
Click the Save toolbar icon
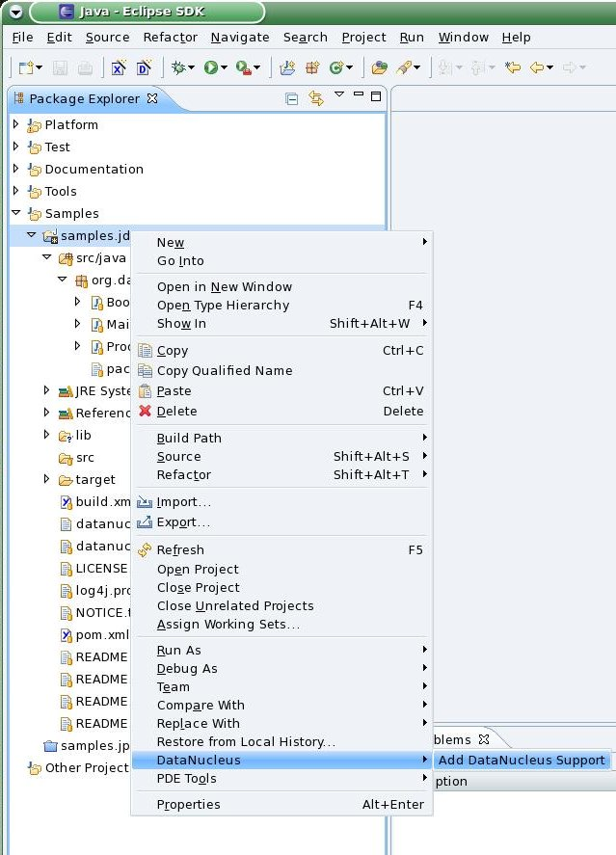(x=60, y=67)
